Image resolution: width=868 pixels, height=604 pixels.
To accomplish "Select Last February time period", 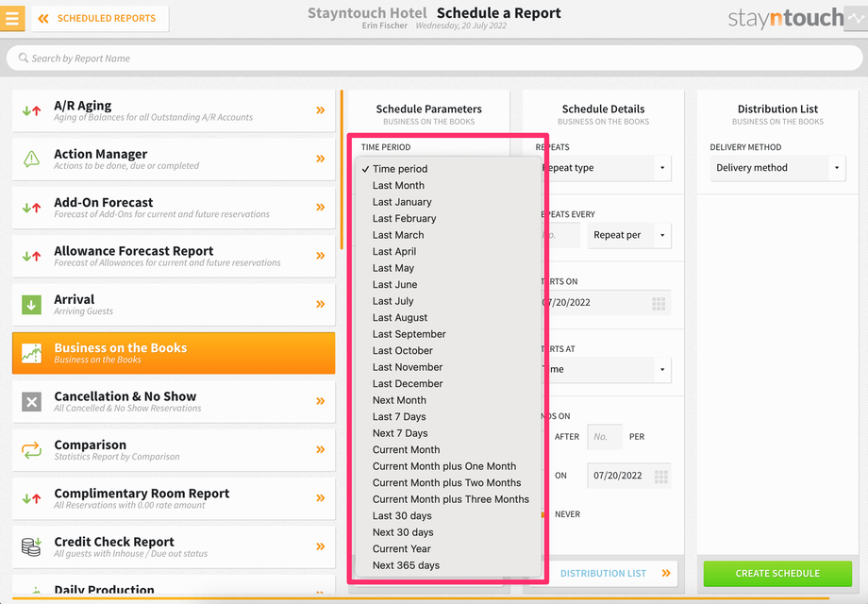I will pos(448,219).
